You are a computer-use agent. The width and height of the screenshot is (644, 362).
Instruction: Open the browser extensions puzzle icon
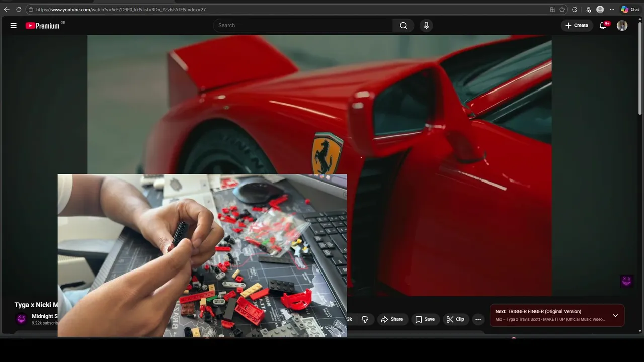[x=575, y=10]
